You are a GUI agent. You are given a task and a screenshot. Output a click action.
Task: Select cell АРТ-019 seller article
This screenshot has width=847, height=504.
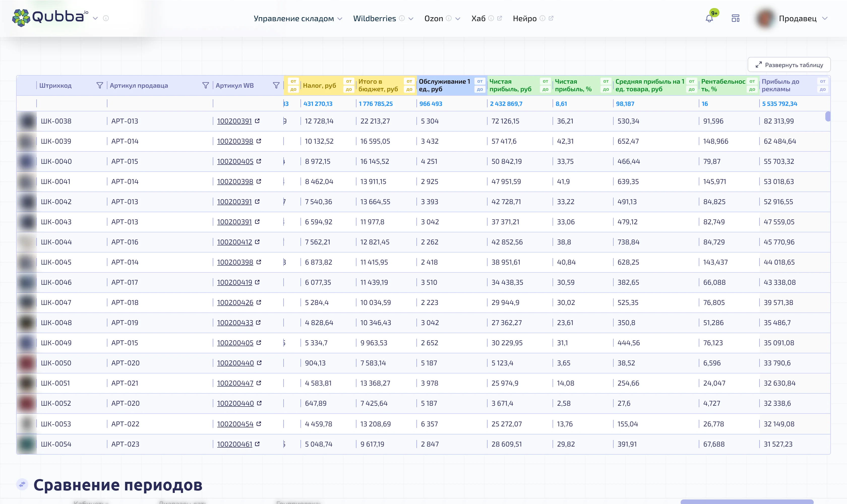[125, 322]
